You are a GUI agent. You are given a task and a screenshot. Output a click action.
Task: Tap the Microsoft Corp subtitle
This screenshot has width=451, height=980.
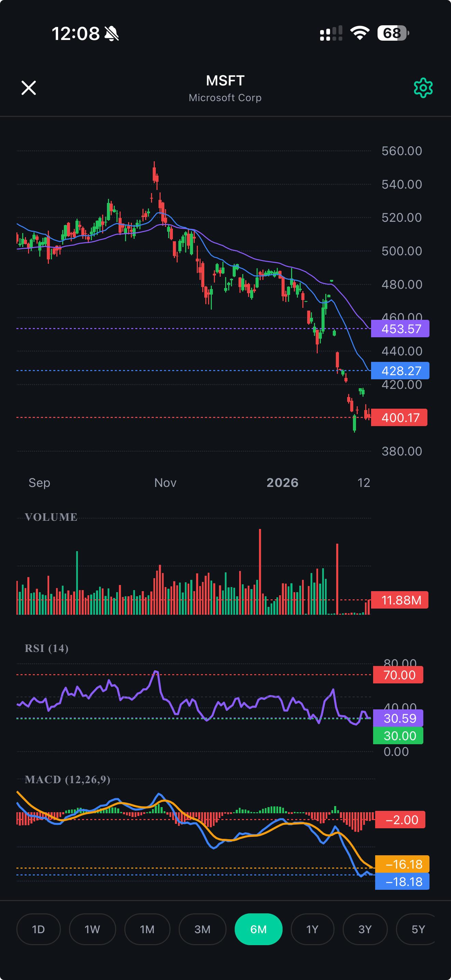225,98
